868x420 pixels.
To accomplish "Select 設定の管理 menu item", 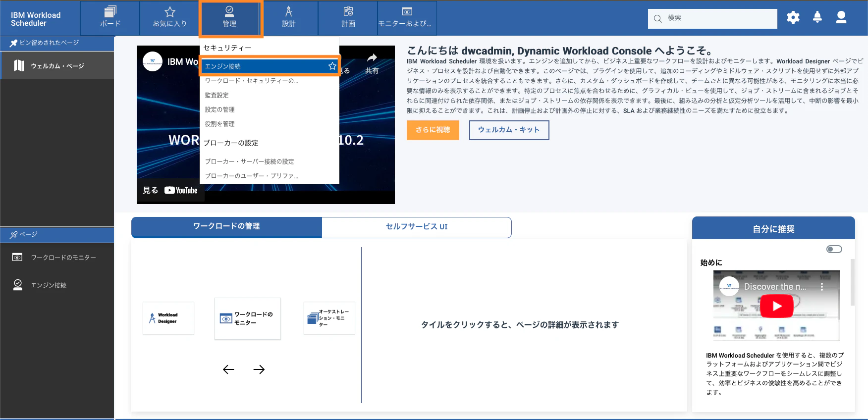I will tap(220, 109).
